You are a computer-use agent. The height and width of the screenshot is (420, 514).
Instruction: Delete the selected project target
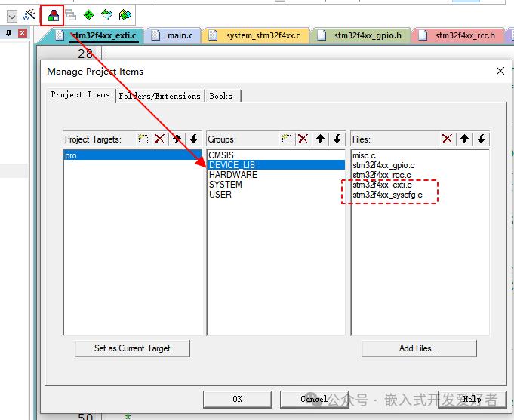coord(159,139)
